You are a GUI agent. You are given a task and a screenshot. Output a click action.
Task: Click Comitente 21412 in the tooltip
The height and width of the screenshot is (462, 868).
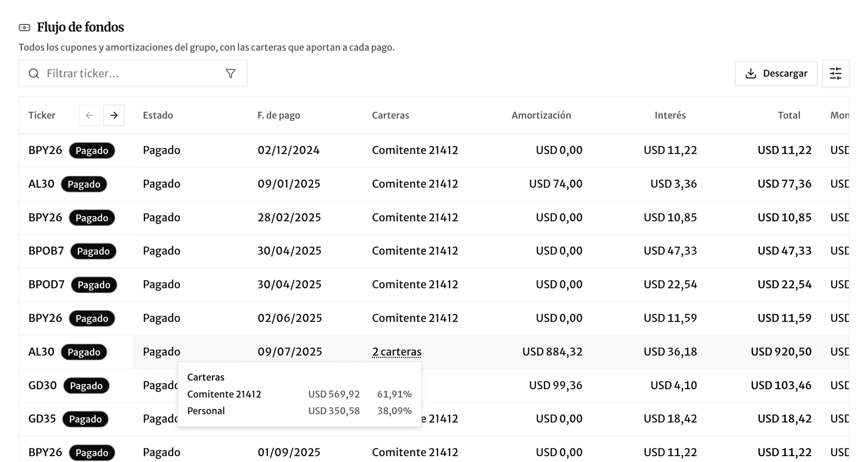pos(224,394)
